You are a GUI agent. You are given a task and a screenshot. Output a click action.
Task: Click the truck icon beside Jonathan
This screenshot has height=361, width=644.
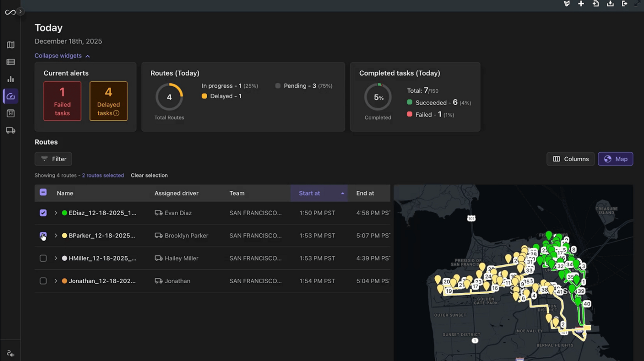coord(158,281)
